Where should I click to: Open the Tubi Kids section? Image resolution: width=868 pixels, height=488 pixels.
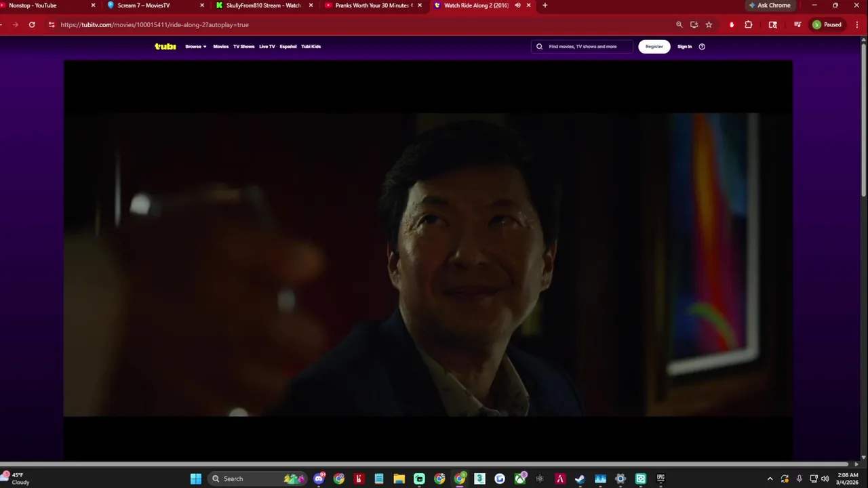[311, 47]
